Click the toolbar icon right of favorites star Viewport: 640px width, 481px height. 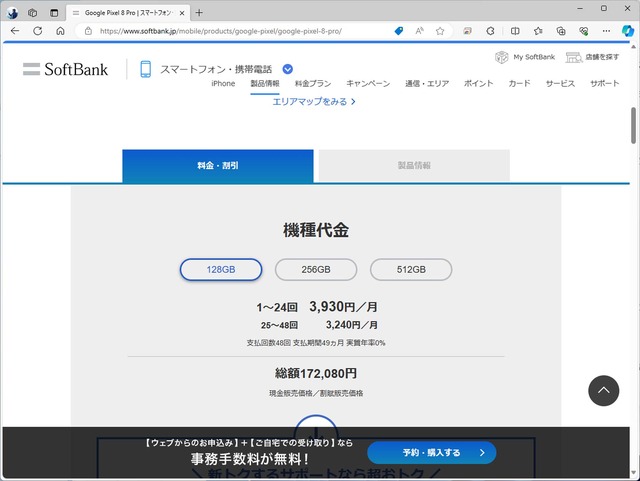pyautogui.click(x=468, y=31)
